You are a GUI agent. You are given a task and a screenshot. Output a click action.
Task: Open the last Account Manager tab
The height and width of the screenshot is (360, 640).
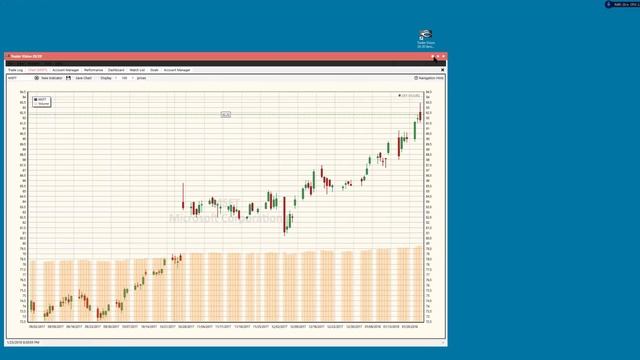pos(177,70)
